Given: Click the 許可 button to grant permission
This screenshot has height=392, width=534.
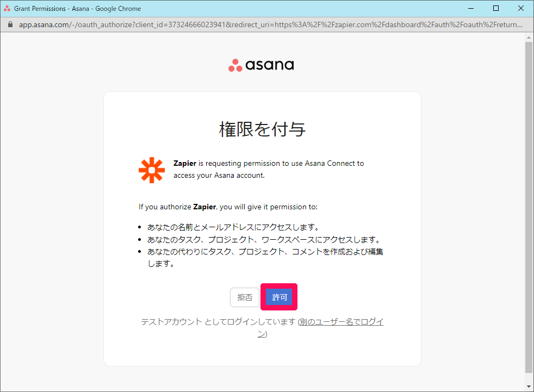Looking at the screenshot, I should [279, 297].
